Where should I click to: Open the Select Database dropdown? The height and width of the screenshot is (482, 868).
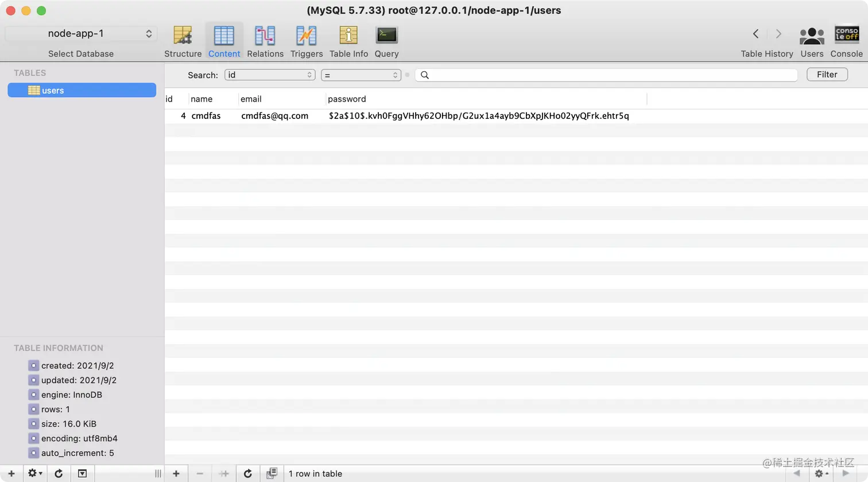point(82,33)
